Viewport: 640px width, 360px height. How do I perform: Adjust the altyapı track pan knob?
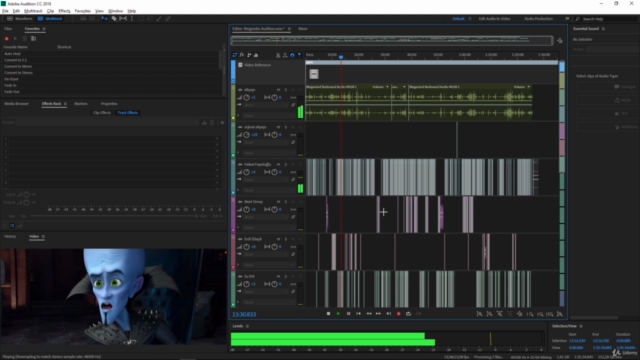[274, 98]
